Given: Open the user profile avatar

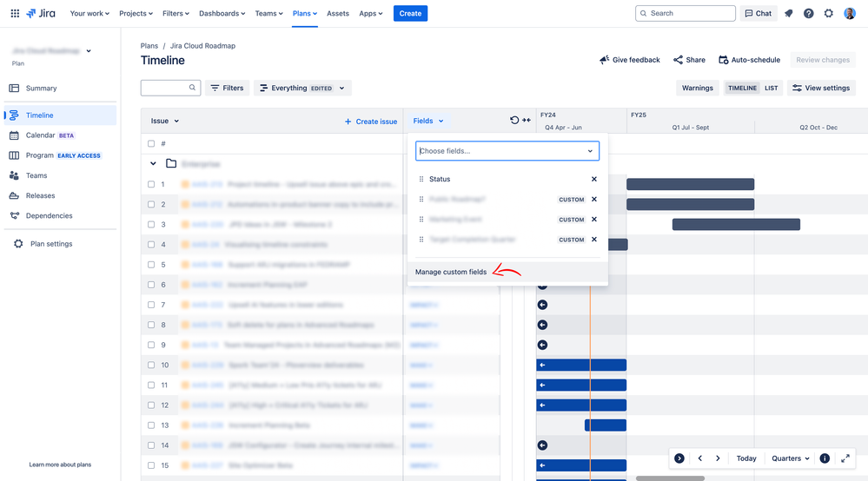Looking at the screenshot, I should (850, 13).
